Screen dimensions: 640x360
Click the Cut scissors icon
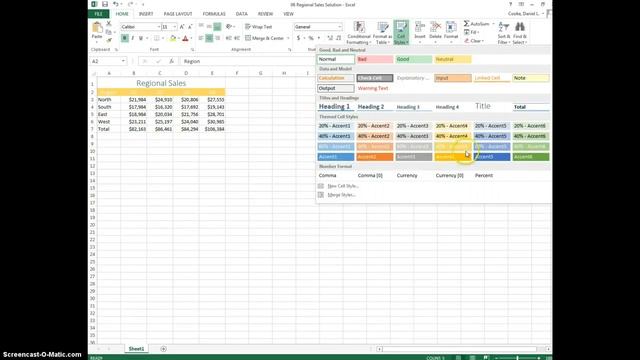tap(109, 24)
